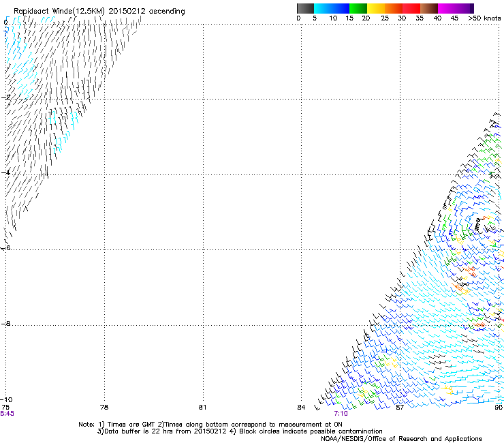Click the dark purple >50 knots color

(472, 8)
